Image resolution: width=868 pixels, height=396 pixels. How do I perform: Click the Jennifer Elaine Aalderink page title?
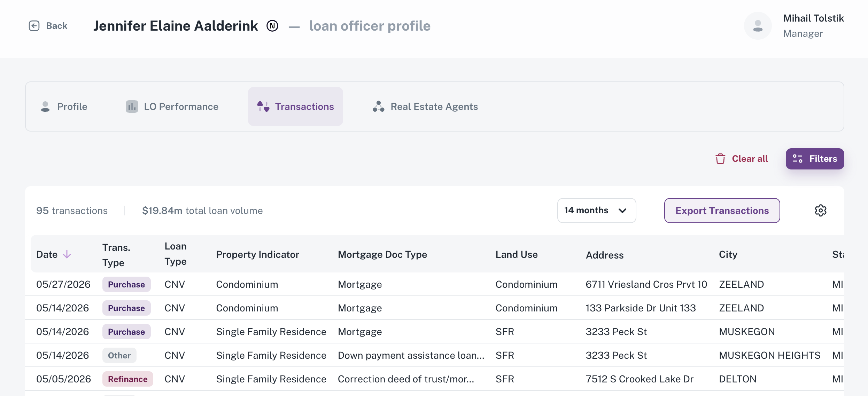coord(176,26)
